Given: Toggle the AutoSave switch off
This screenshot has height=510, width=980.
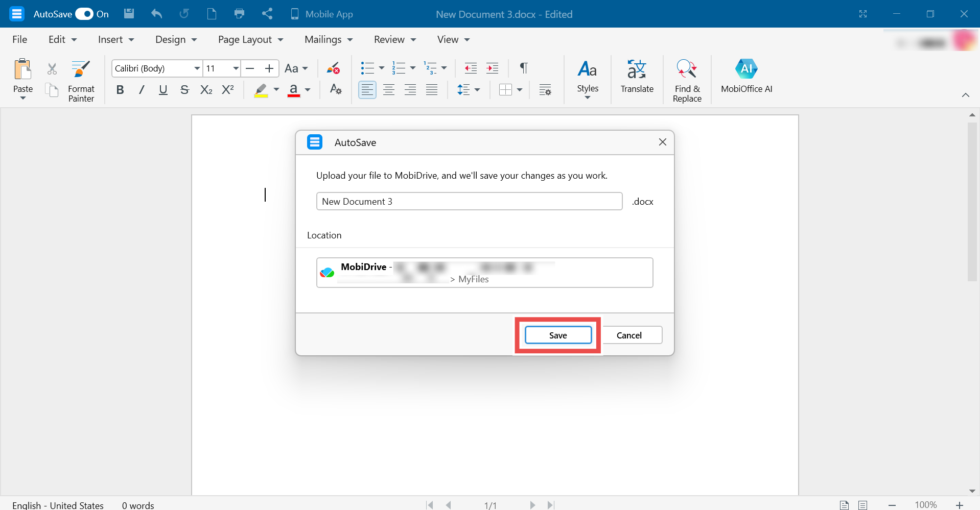Looking at the screenshot, I should click(x=84, y=14).
